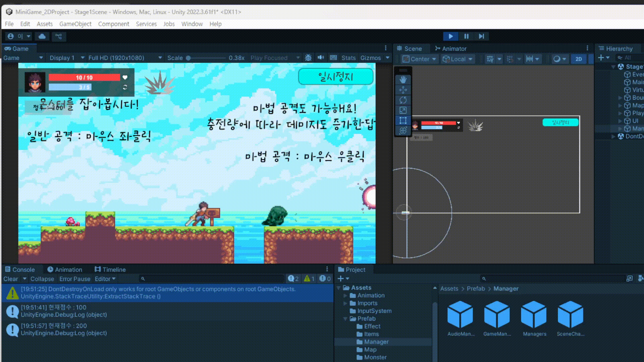The width and height of the screenshot is (644, 362).
Task: Toggle Error Pause in Console
Action: (74, 279)
